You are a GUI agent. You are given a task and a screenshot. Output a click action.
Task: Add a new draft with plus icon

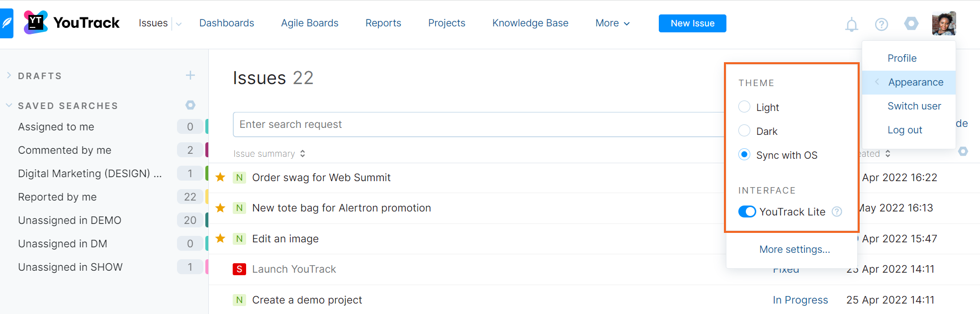[x=190, y=76]
